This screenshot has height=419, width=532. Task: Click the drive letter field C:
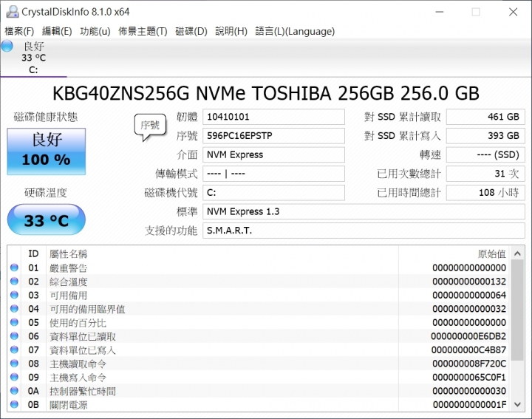(x=273, y=193)
